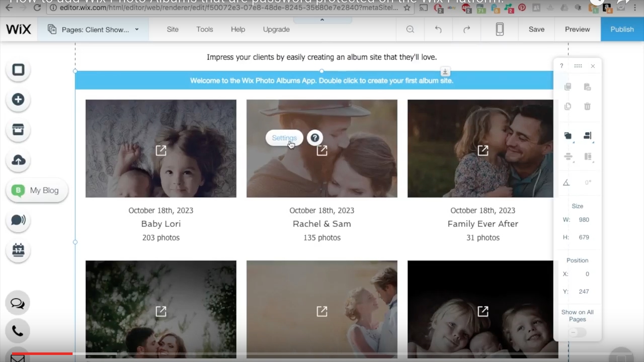This screenshot has width=644, height=362.
Task: Click the video progress bar
Action: point(322,354)
